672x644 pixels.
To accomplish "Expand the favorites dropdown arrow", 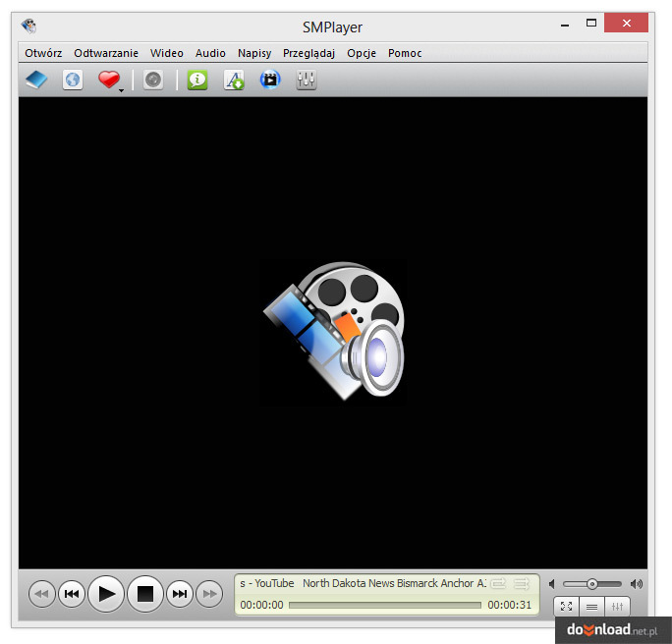I will [121, 90].
